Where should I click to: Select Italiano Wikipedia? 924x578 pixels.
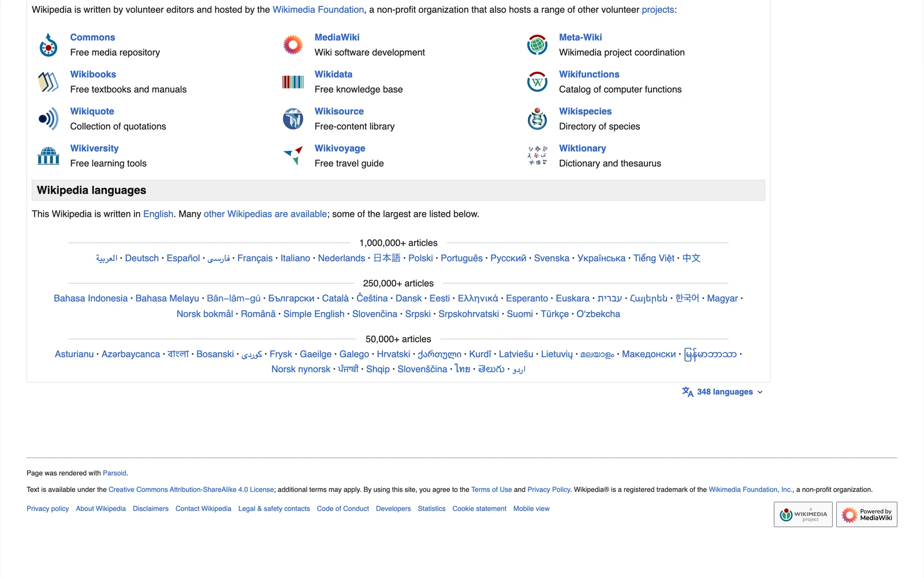click(x=295, y=258)
